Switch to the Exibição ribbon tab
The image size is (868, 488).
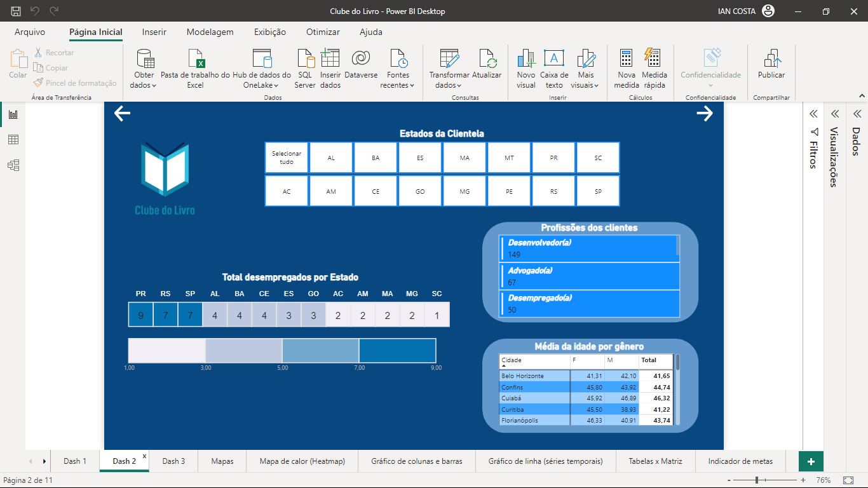[x=270, y=32]
